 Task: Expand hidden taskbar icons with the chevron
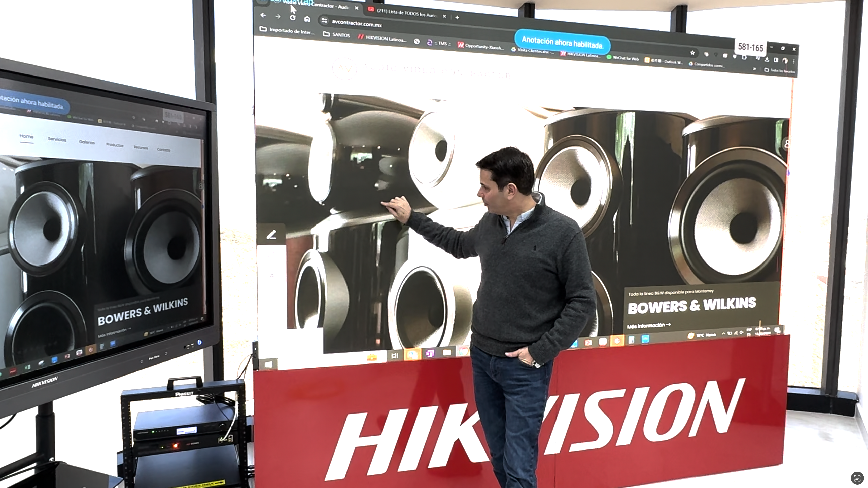tap(724, 334)
